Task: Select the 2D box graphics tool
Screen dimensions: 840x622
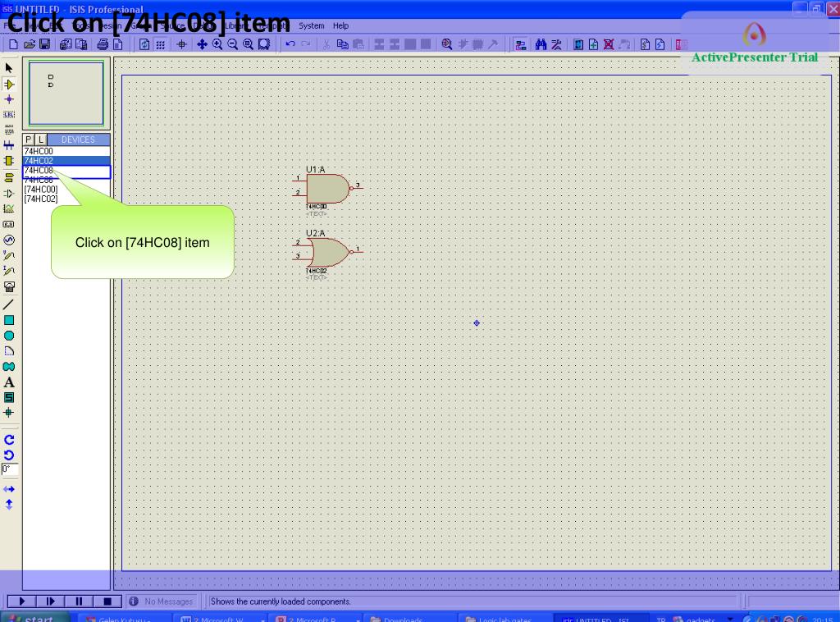Action: (x=8, y=320)
